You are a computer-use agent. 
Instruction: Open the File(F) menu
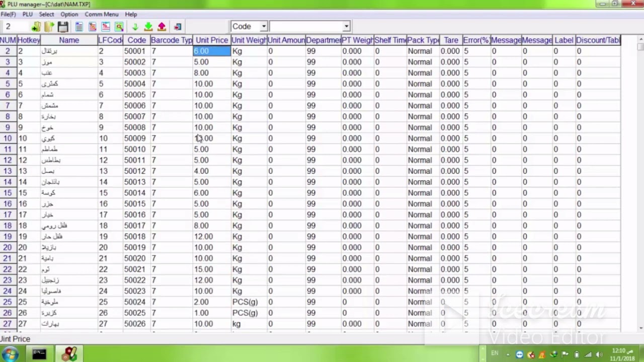pos(9,14)
